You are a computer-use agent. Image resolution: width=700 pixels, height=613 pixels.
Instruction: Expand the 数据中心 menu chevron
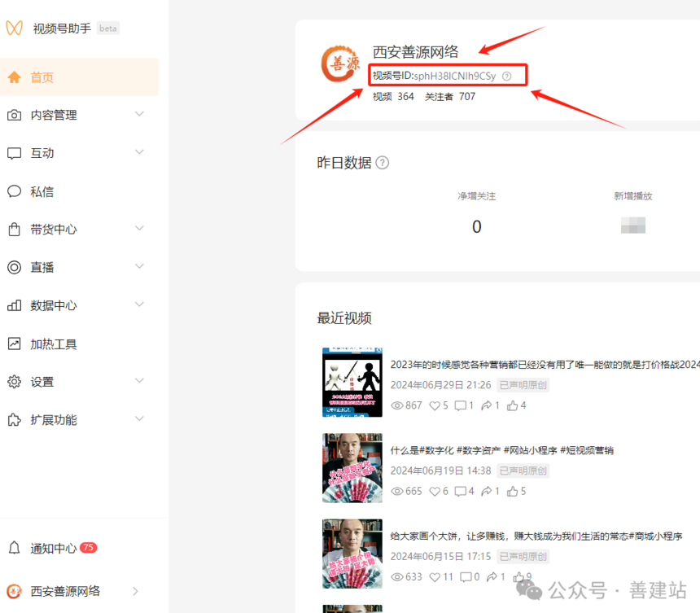click(140, 304)
